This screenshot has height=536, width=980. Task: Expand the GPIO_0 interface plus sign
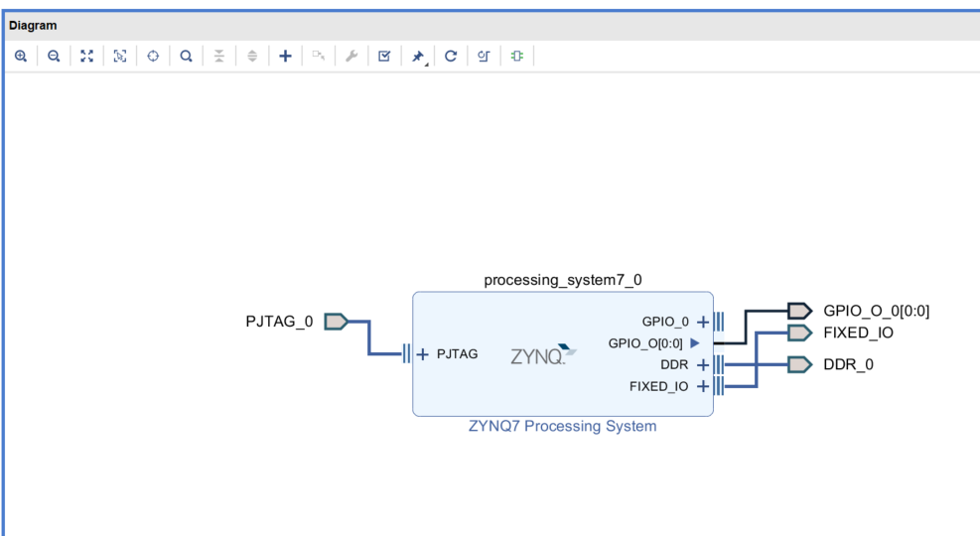tap(703, 322)
